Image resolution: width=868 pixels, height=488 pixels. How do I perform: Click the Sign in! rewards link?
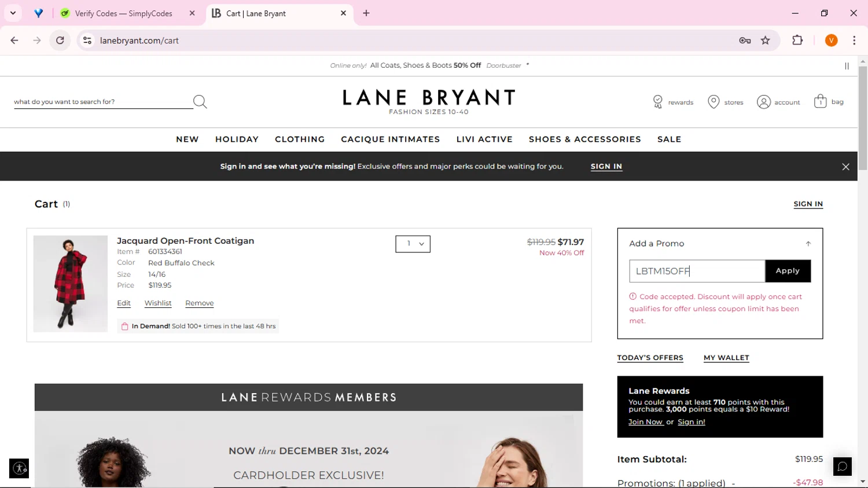(x=692, y=422)
